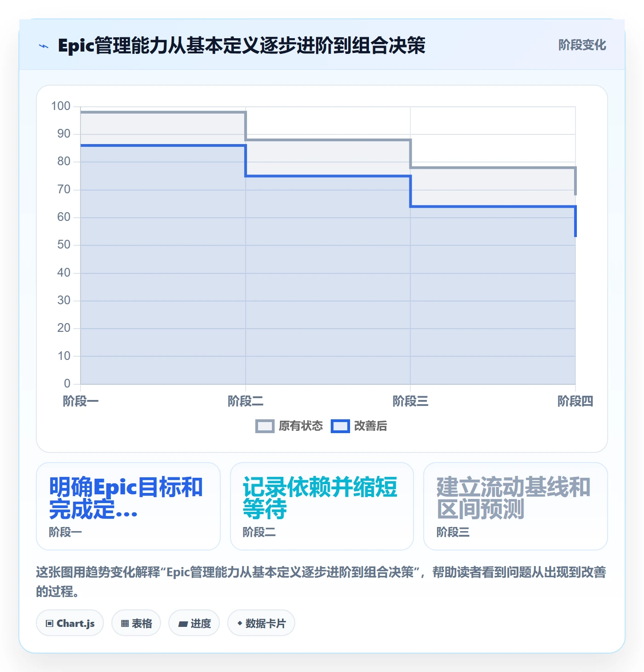The image size is (644, 672).
Task: Toggle the 原有状态 legend series
Action: tap(289, 426)
